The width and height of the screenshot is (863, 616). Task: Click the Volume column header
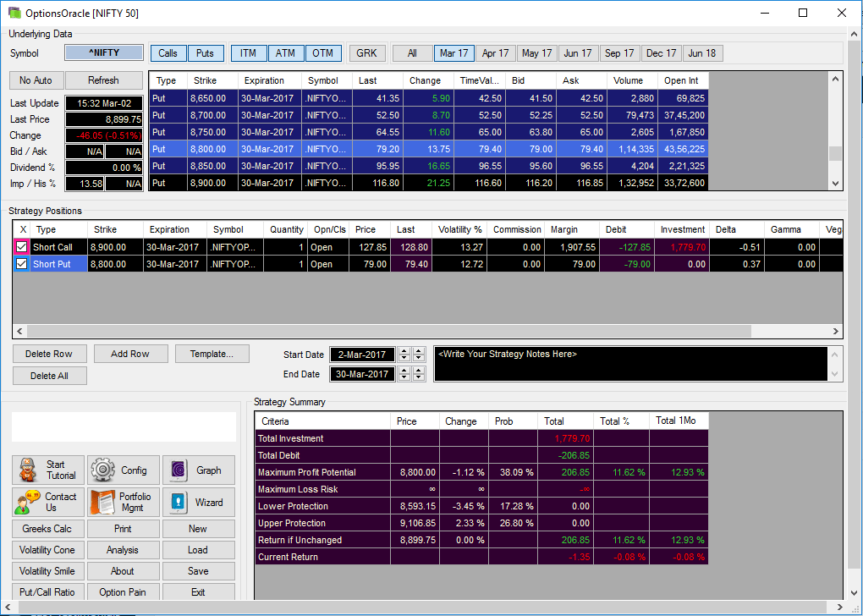(x=632, y=80)
